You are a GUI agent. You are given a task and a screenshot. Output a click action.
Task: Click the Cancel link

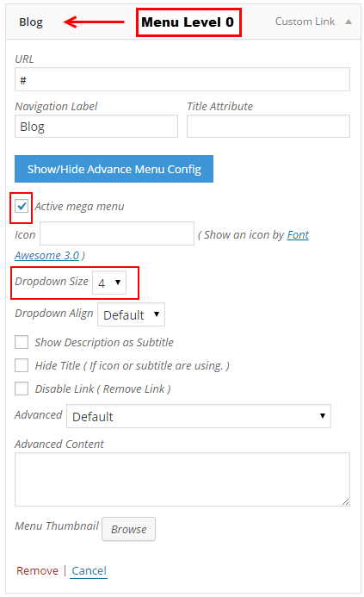89,570
